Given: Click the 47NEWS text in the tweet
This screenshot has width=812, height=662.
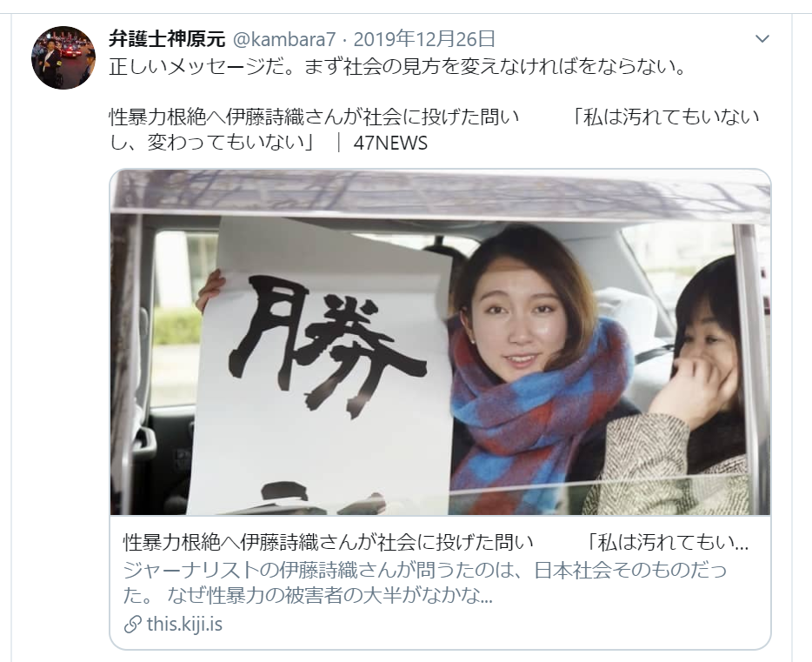Looking at the screenshot, I should [x=390, y=143].
